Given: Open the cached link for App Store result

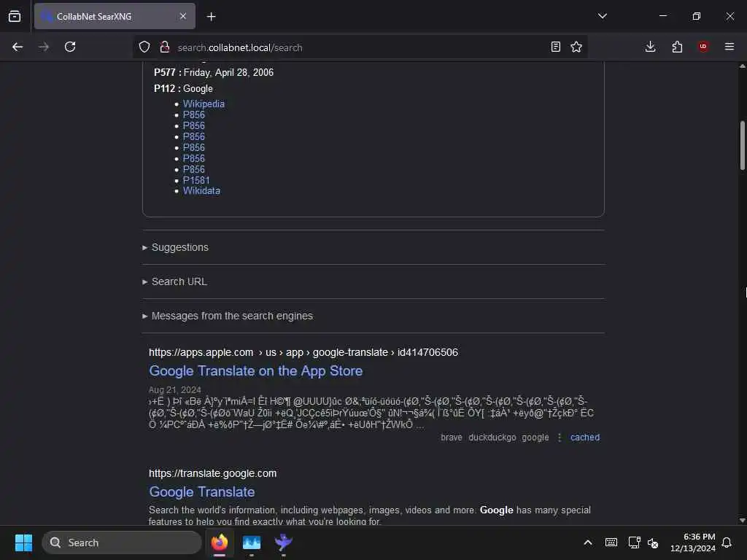Looking at the screenshot, I should [x=585, y=437].
